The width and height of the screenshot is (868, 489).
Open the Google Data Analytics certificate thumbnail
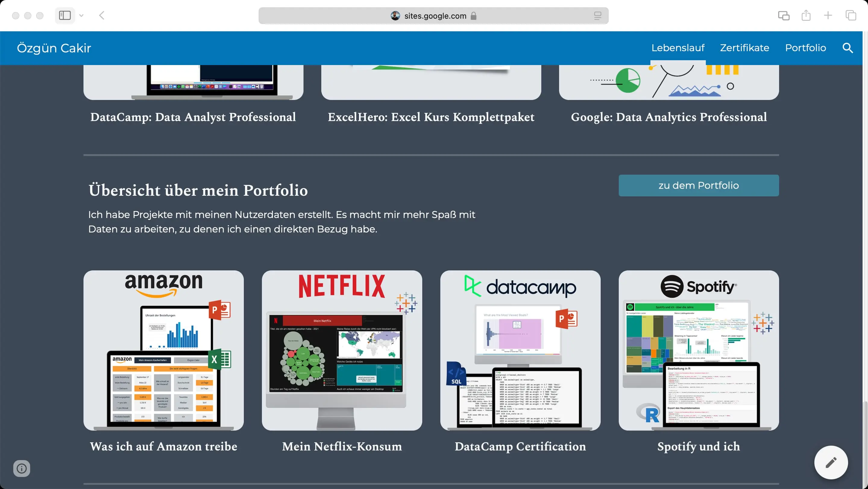pos(669,82)
